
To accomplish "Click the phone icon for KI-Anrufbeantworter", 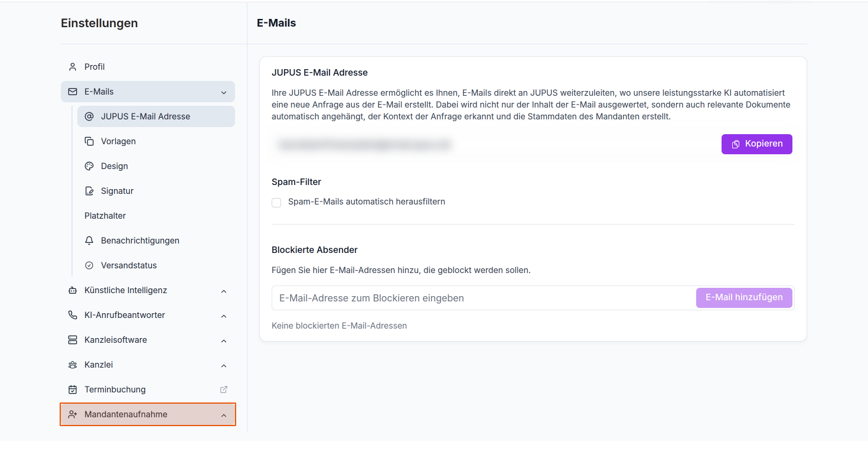I will [x=73, y=315].
